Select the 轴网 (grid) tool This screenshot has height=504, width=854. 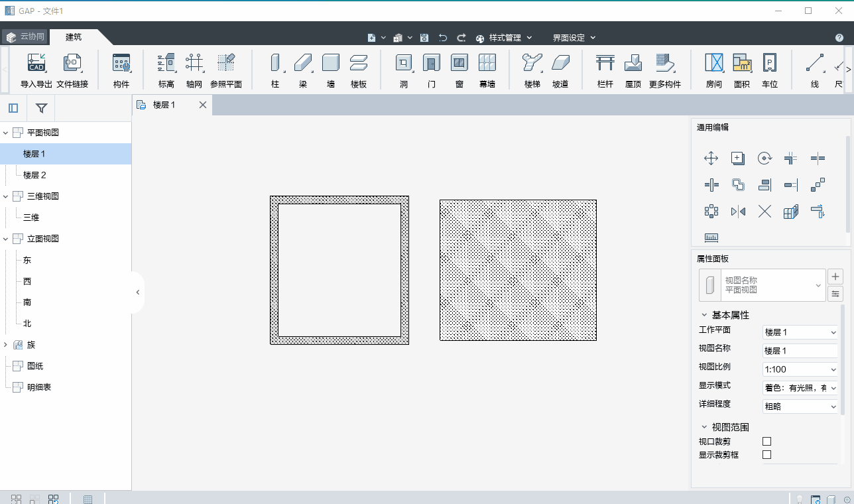pos(194,64)
